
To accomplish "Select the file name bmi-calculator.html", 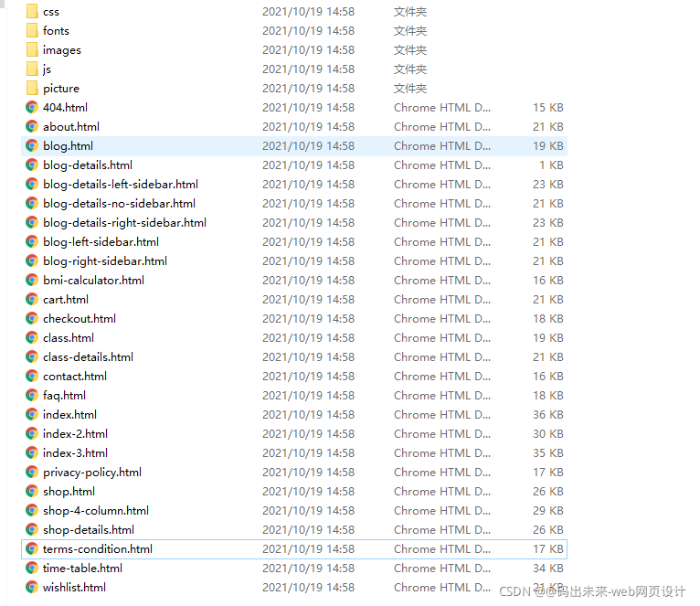I will tap(93, 281).
